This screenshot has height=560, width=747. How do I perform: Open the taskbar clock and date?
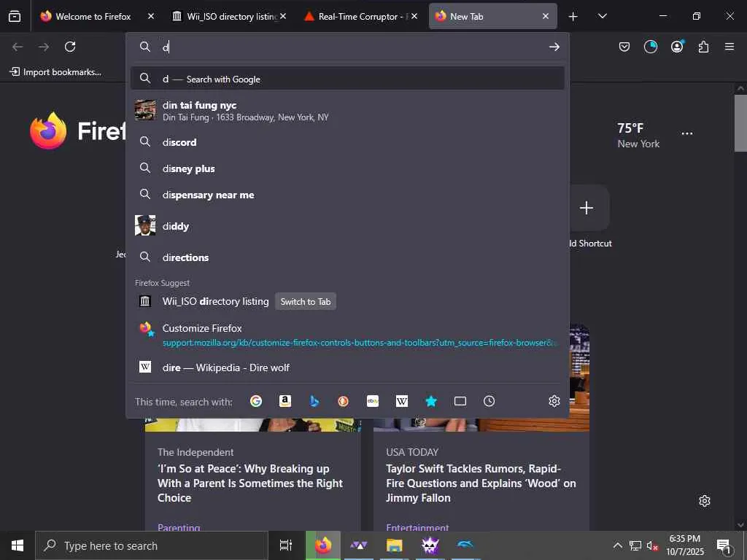tap(684, 545)
